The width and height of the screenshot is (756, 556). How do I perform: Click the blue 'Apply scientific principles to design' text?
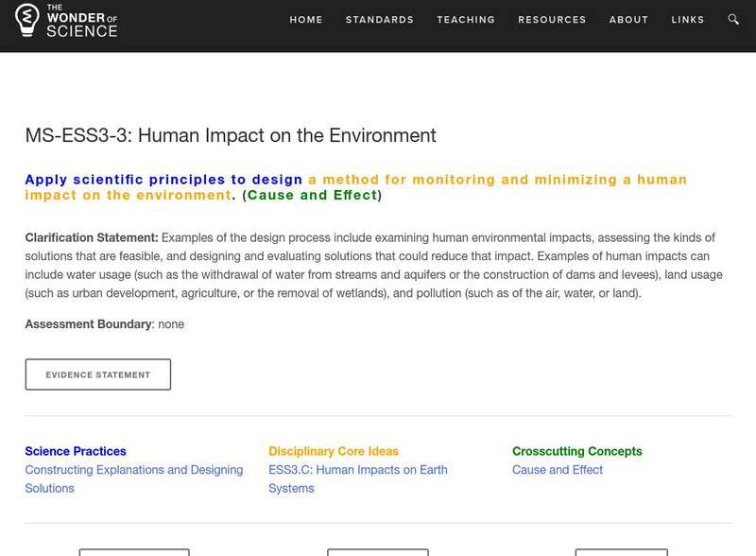tap(163, 180)
